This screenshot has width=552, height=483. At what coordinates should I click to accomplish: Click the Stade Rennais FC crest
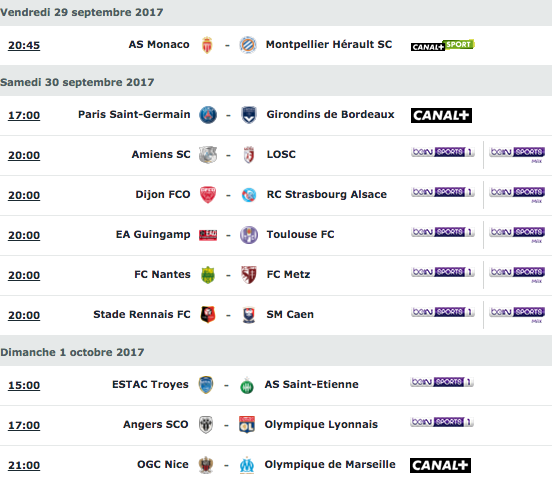click(x=208, y=315)
